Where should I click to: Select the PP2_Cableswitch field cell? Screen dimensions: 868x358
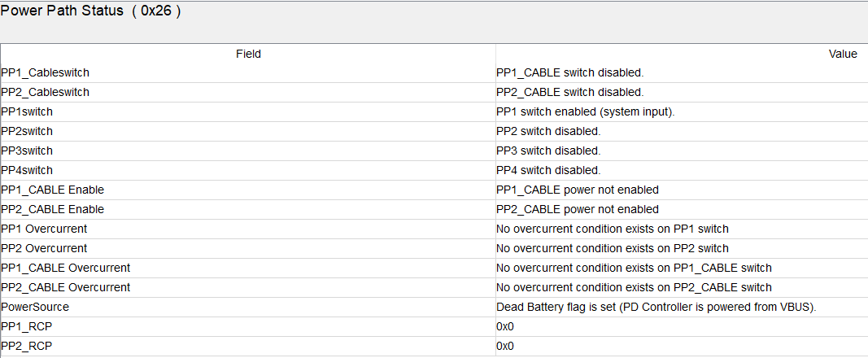click(248, 93)
